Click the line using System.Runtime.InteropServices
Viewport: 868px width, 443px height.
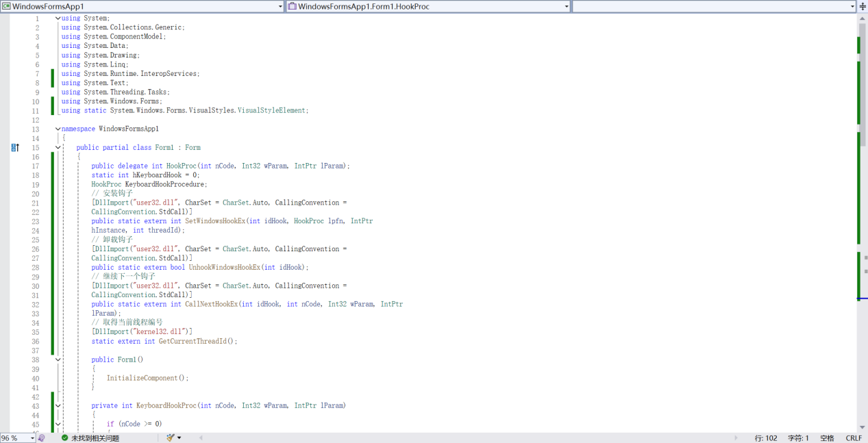coord(130,73)
